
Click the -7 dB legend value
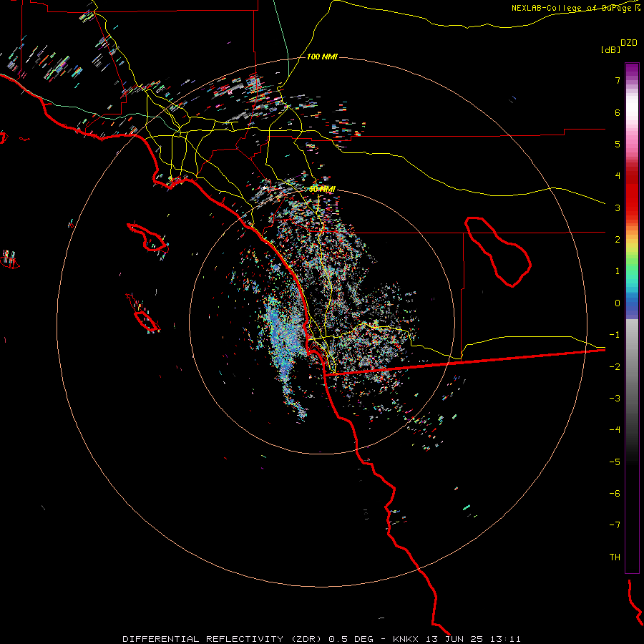tap(615, 525)
